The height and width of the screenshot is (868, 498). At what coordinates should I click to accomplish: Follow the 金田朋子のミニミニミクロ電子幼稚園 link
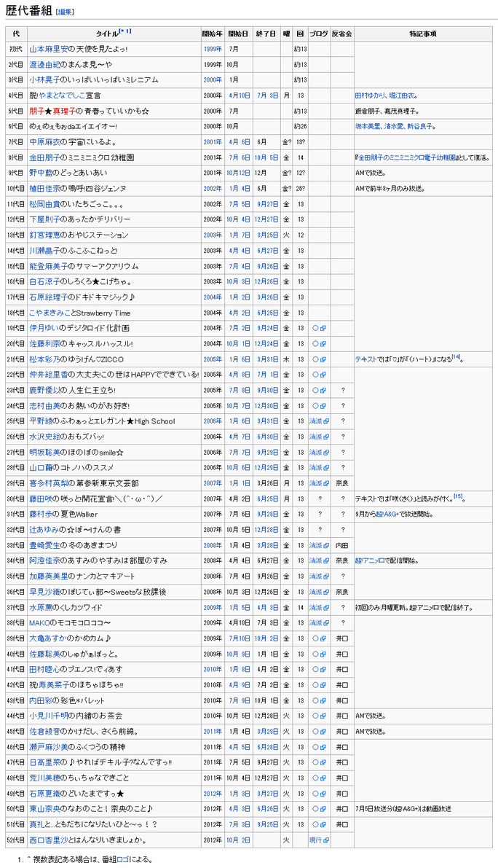(x=407, y=157)
